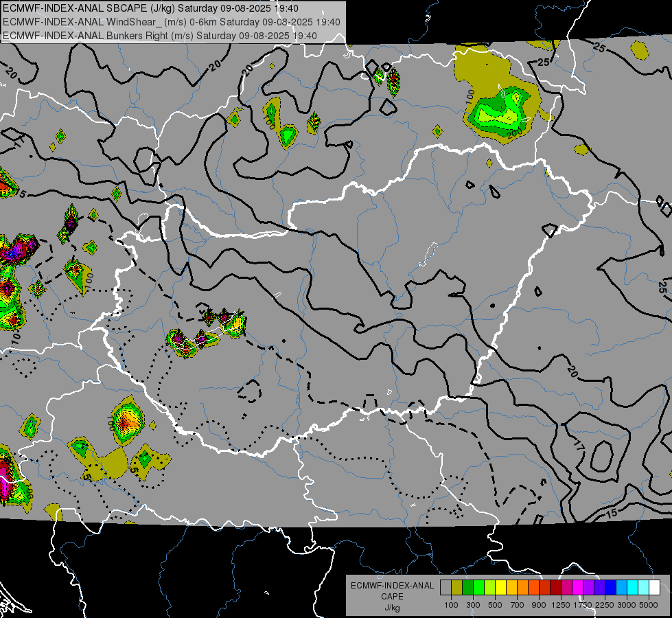Click the 700 value on legend scale
Image resolution: width=672 pixels, height=618 pixels.
pyautogui.click(x=518, y=605)
